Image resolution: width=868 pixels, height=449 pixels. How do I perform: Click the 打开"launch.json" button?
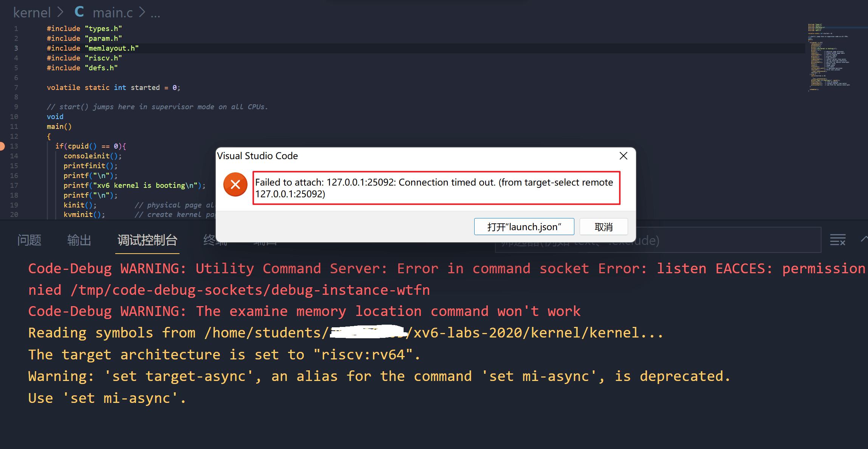click(x=524, y=226)
